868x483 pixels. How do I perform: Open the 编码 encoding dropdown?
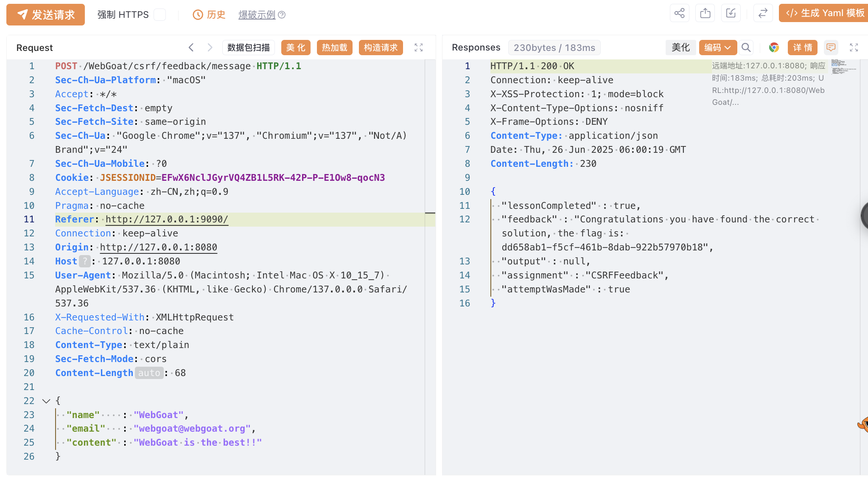click(718, 48)
